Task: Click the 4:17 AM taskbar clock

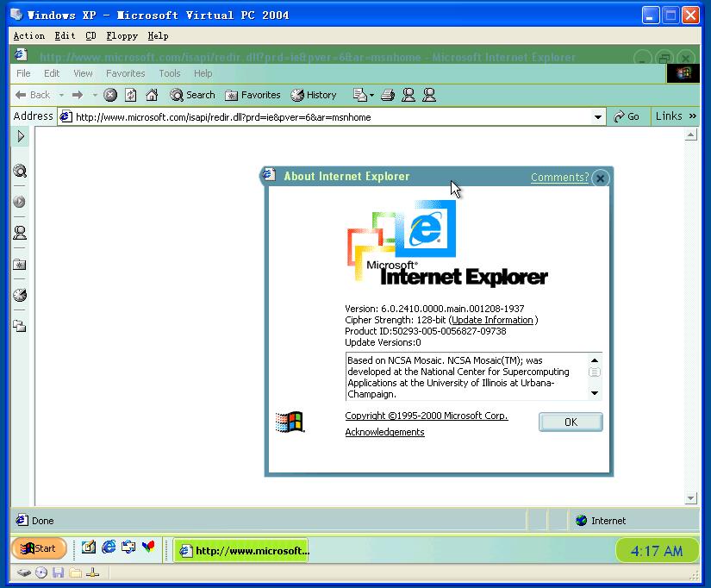Action: (657, 551)
